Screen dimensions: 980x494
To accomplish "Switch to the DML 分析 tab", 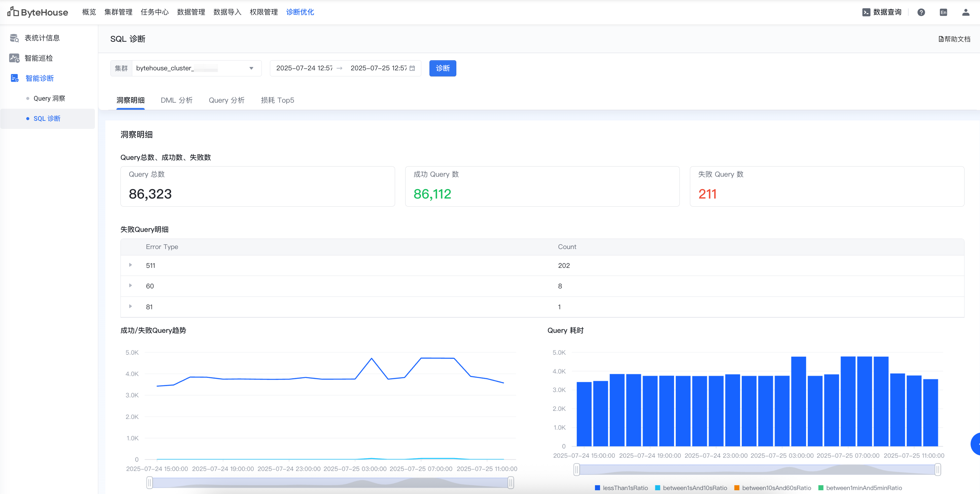I will [x=177, y=100].
